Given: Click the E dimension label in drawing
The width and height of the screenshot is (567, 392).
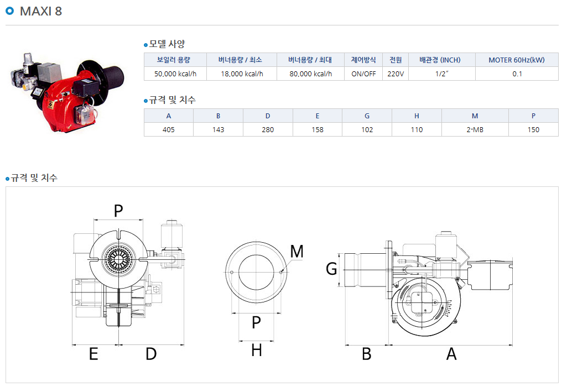Looking at the screenshot, I should 93,354.
